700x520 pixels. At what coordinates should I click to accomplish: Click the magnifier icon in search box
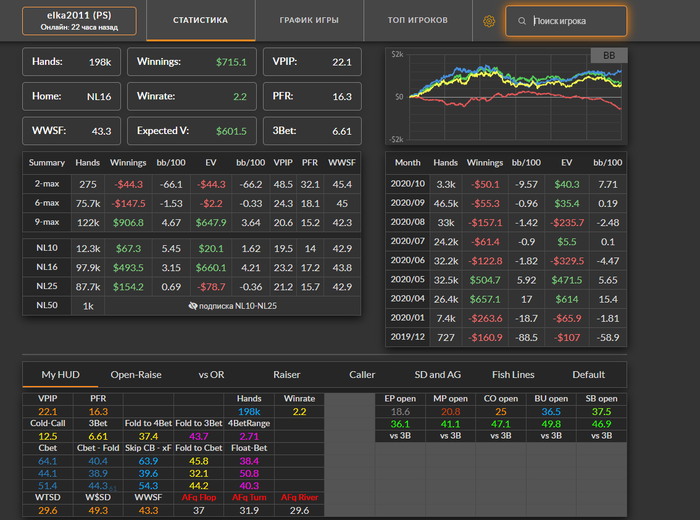click(x=520, y=21)
